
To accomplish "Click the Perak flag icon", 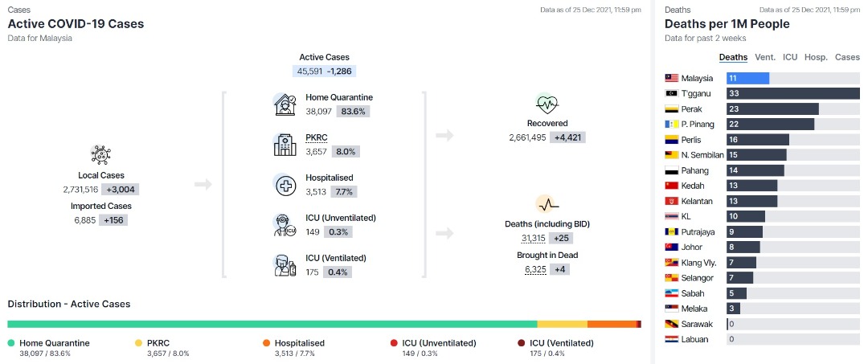I will pos(671,109).
